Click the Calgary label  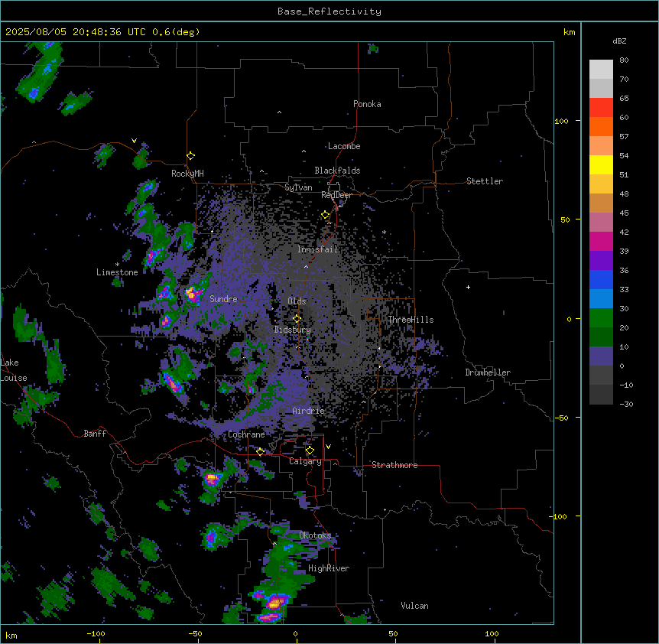click(305, 461)
